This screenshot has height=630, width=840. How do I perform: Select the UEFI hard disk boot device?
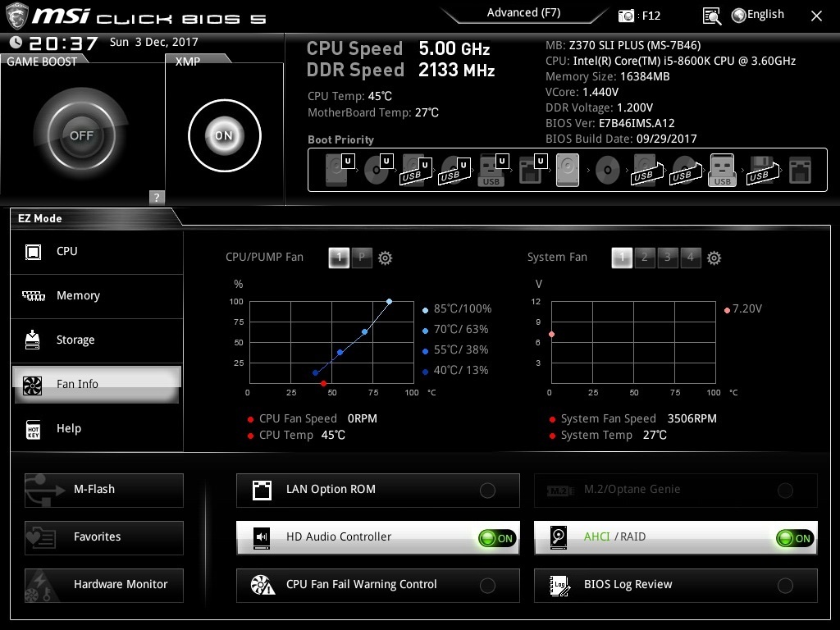click(340, 169)
